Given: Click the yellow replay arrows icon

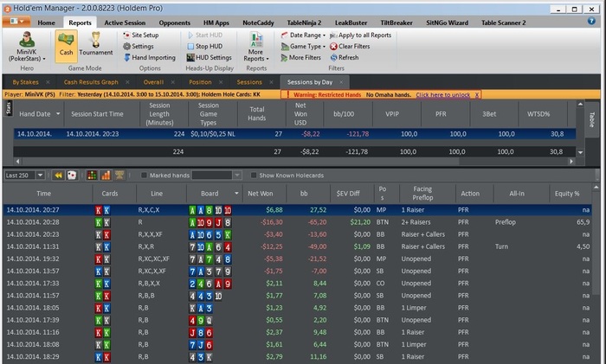Looking at the screenshot, I should tap(58, 176).
